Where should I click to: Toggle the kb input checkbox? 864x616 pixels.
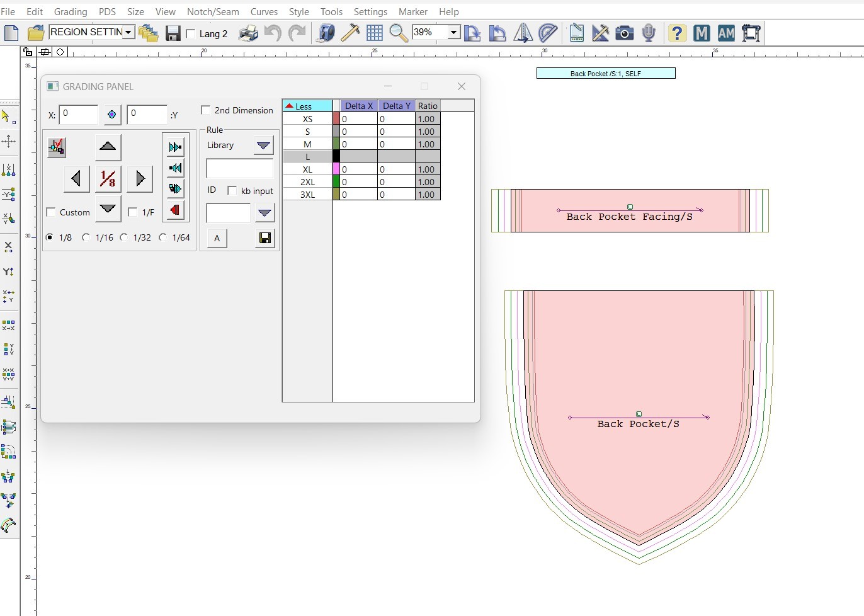[x=232, y=191]
